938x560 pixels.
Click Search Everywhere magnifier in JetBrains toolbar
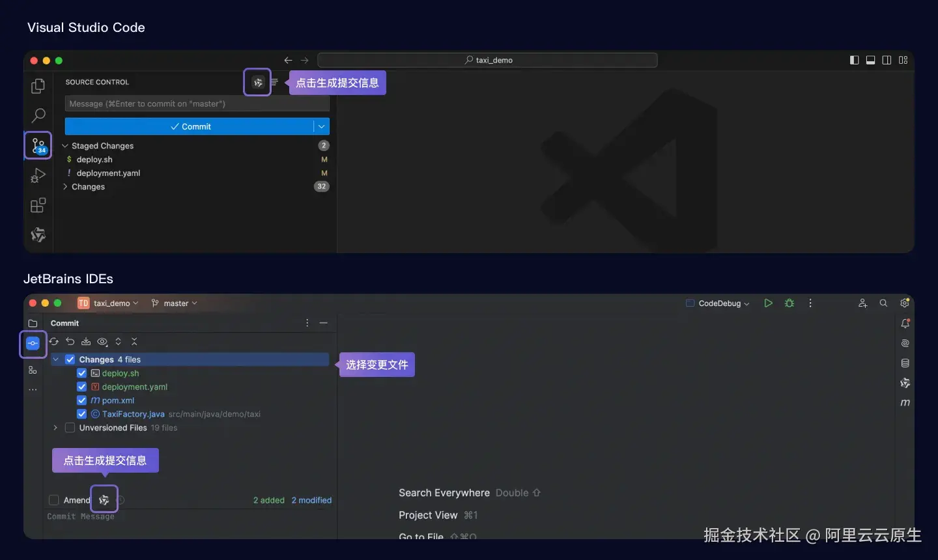[x=883, y=303]
